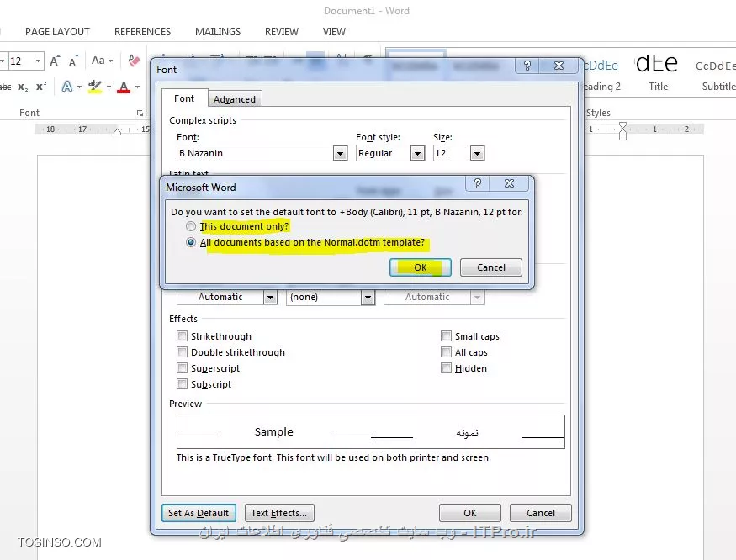Expand the greyed Automatic underline color dropdown
Screen dimensions: 736x560
(x=477, y=297)
